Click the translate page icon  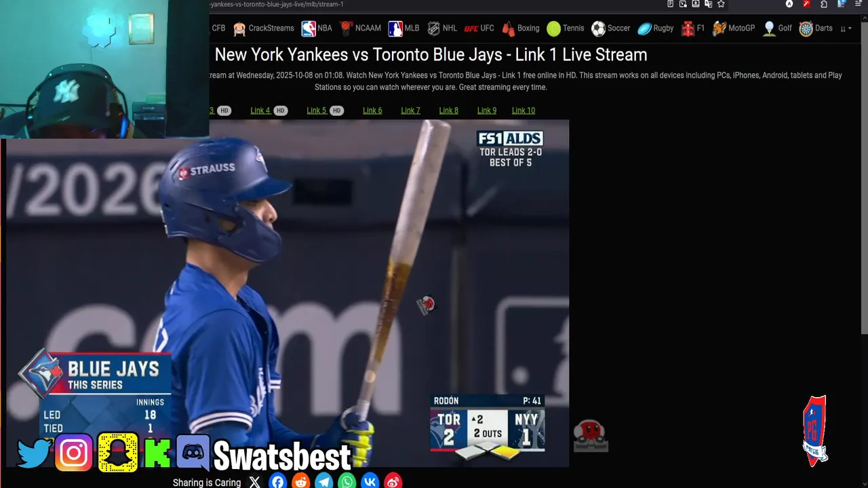708,3
